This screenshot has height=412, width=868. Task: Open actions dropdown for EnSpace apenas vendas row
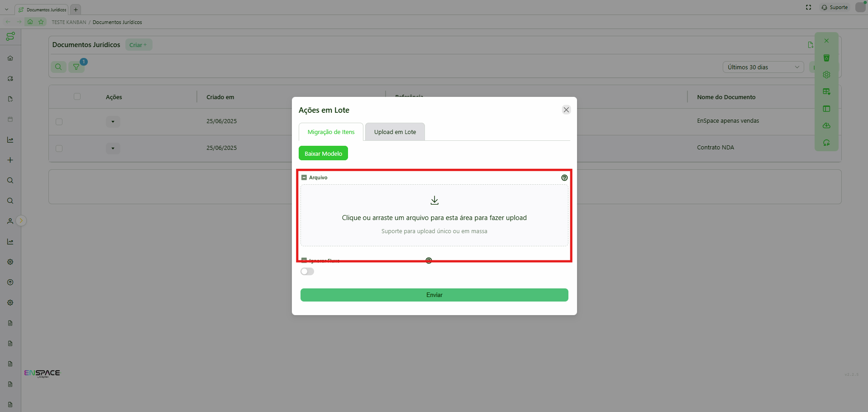click(113, 121)
